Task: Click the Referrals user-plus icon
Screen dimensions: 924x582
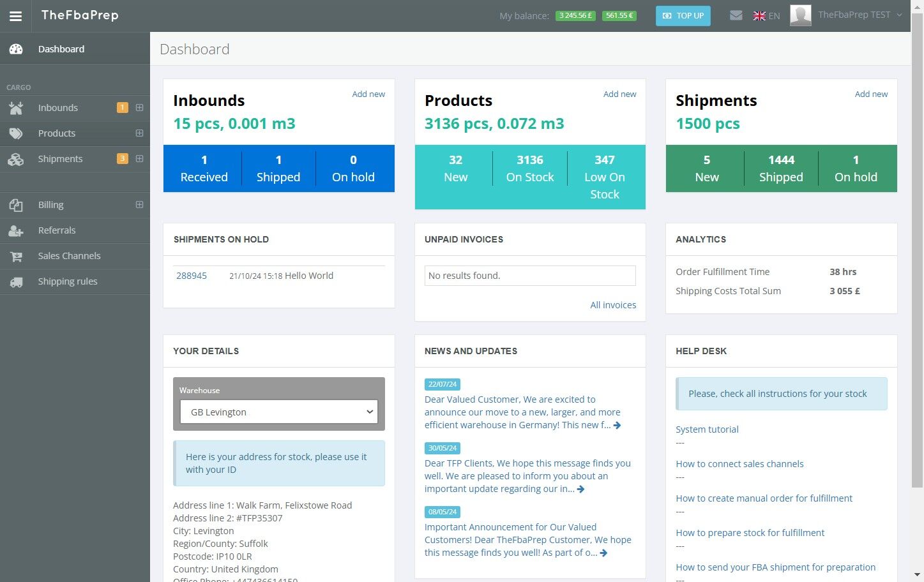Action: [16, 230]
